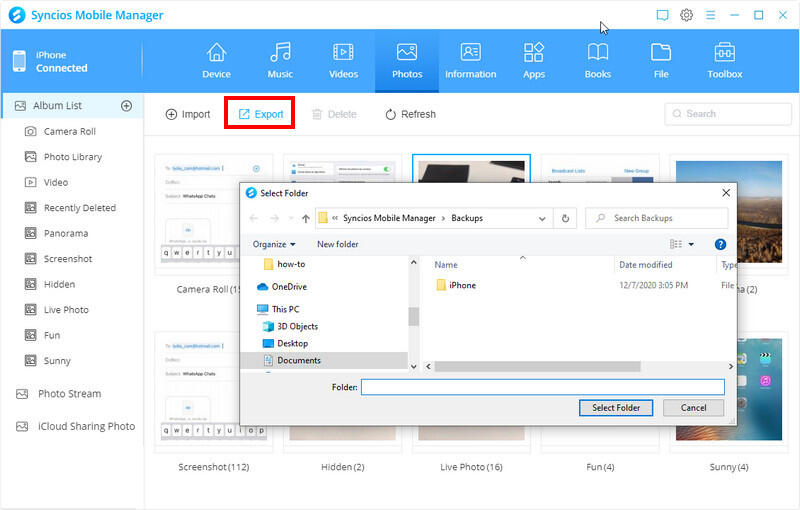Open Syncios settings gear
The width and height of the screenshot is (800, 510).
tap(686, 15)
